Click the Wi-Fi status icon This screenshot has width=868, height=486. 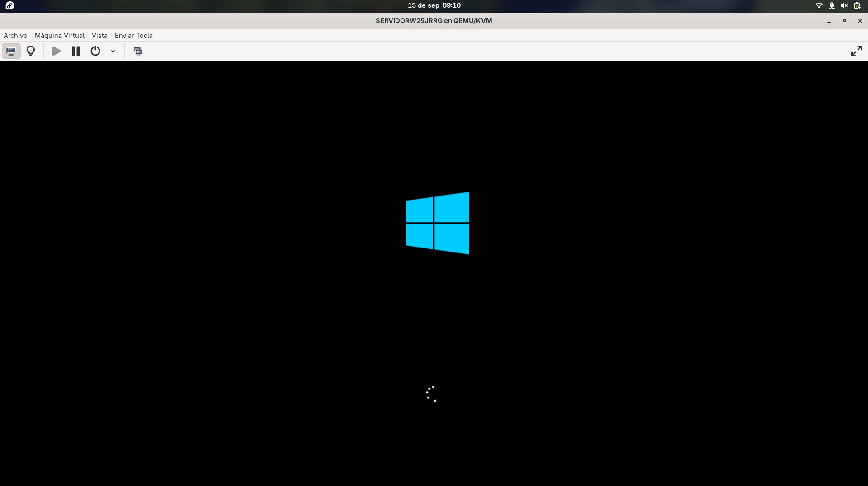click(819, 5)
